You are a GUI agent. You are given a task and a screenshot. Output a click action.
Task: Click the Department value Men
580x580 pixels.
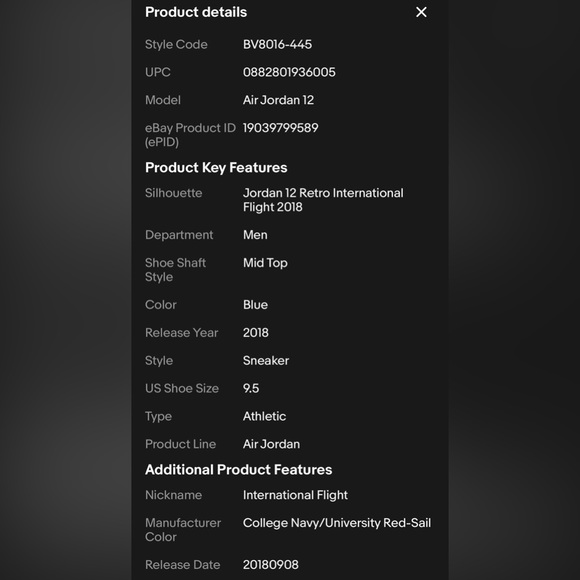[255, 235]
